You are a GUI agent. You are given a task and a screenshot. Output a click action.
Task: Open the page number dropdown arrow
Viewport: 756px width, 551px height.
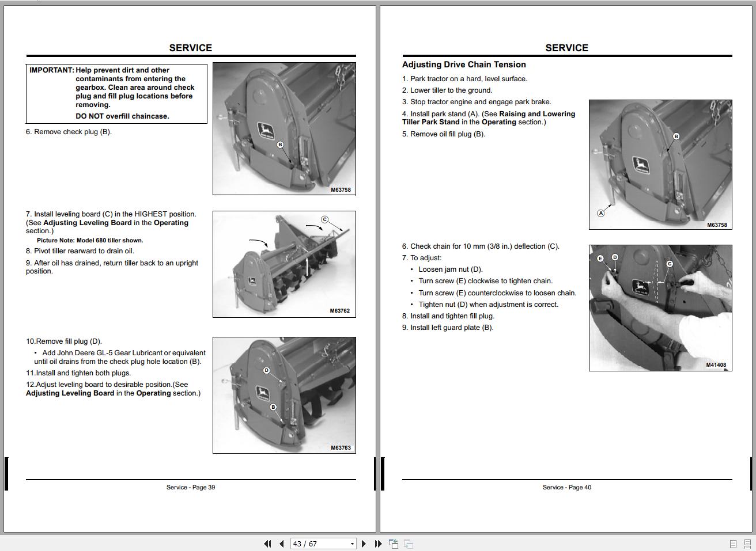(x=352, y=544)
